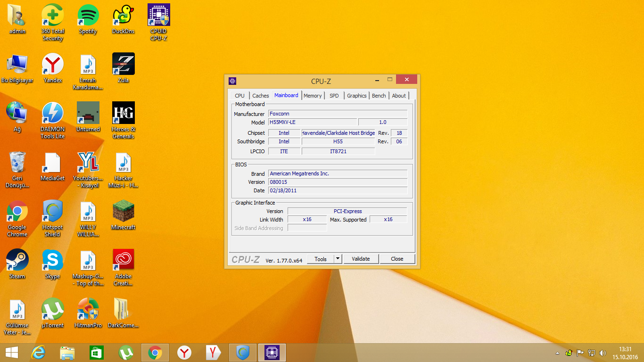Launch DAEMON Tools Lite shortcut
This screenshot has height=362, width=644.
click(x=52, y=113)
